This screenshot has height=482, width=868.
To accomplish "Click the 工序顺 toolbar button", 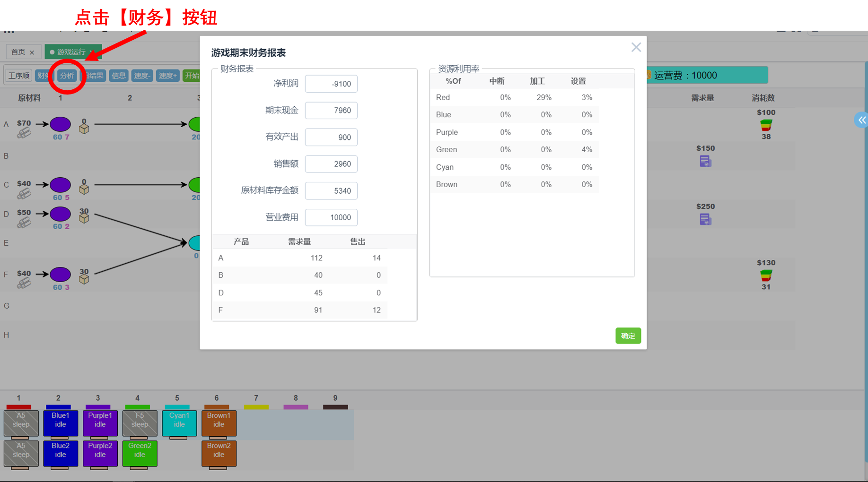I will (19, 76).
